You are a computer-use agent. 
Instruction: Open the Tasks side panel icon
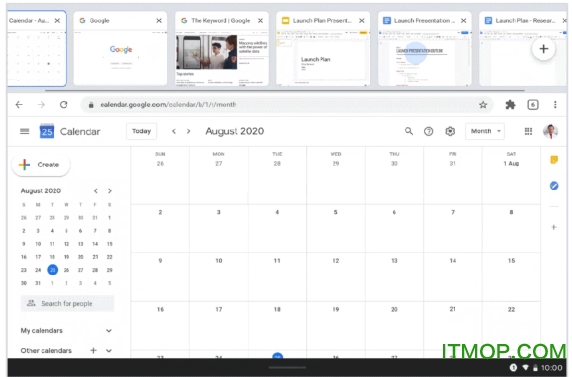(x=554, y=186)
